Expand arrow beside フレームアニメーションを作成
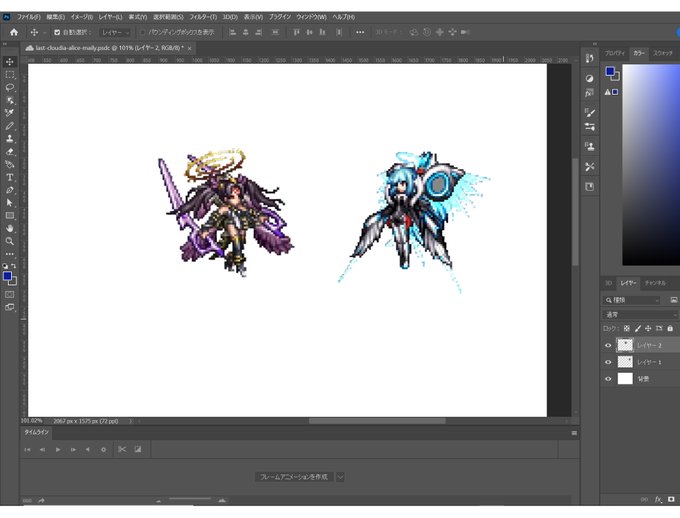 [x=340, y=477]
